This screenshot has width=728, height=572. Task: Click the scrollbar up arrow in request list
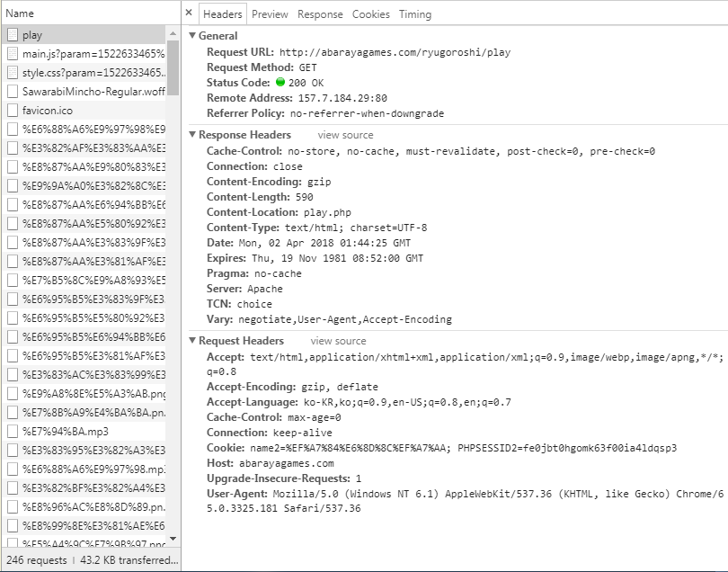(x=173, y=32)
